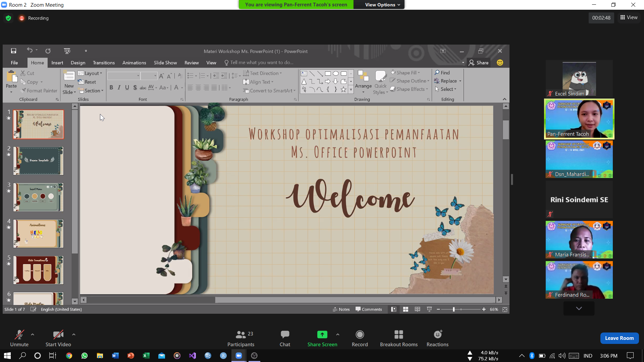Viewport: 644px width, 362px height.
Task: Toggle Italic formatting
Action: point(119,87)
